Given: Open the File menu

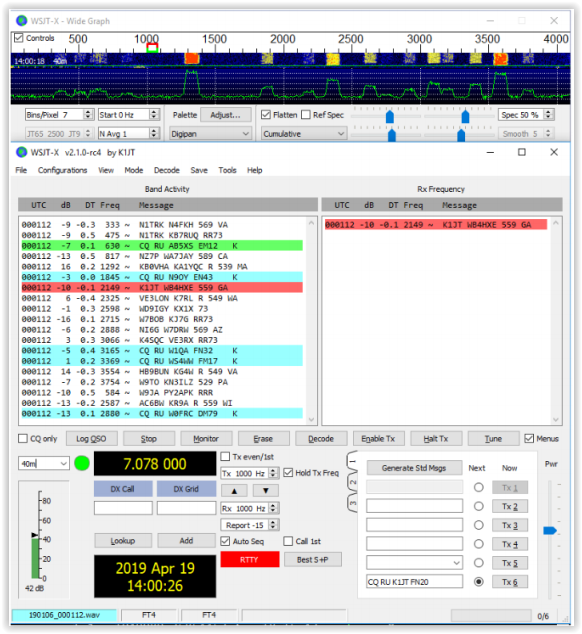Looking at the screenshot, I should (x=21, y=170).
